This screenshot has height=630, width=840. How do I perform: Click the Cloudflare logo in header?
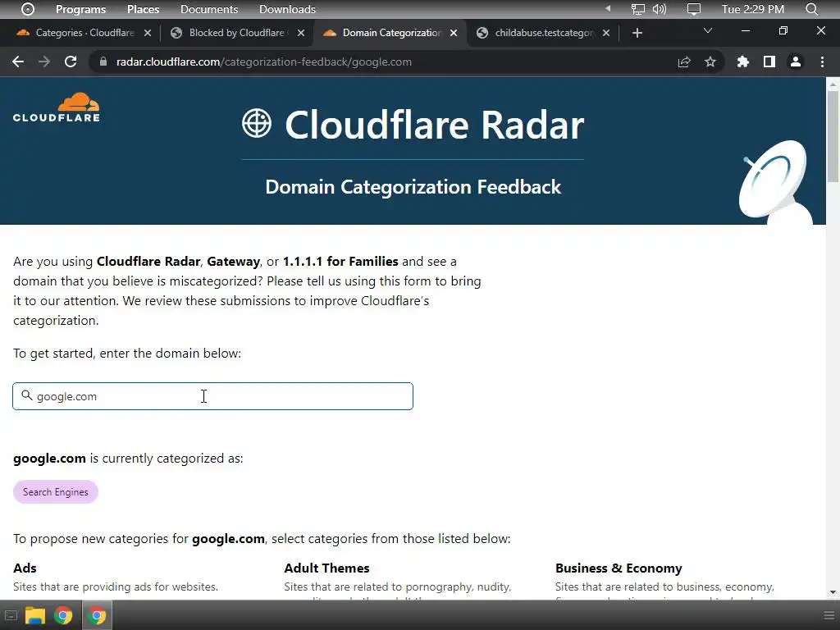pos(57,107)
